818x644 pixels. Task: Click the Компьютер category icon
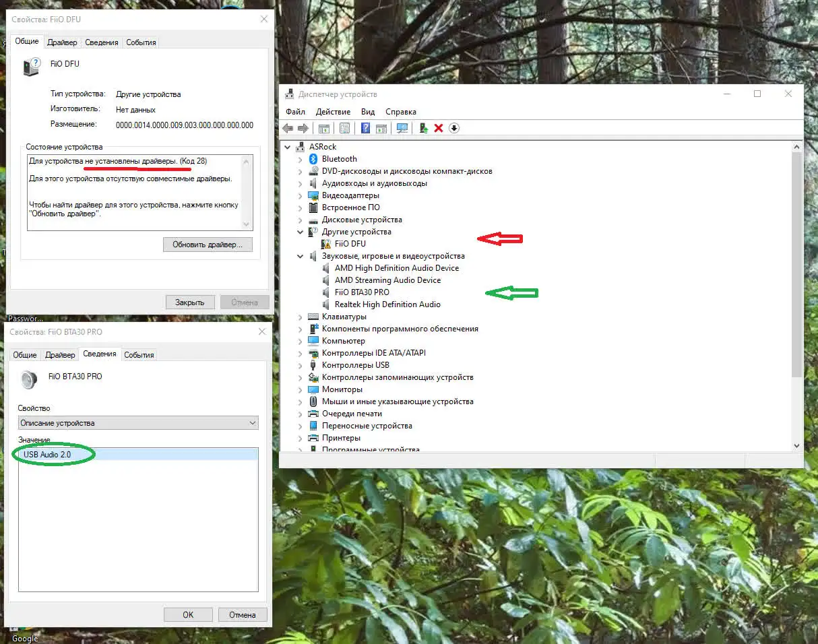(313, 341)
